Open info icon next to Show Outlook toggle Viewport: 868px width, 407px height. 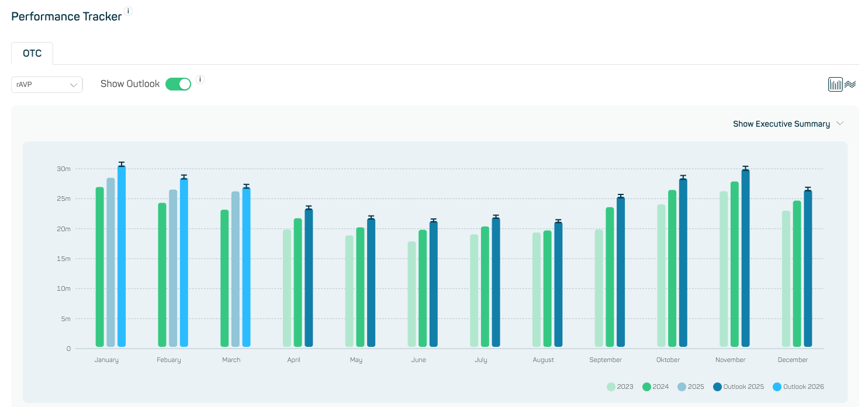[200, 79]
